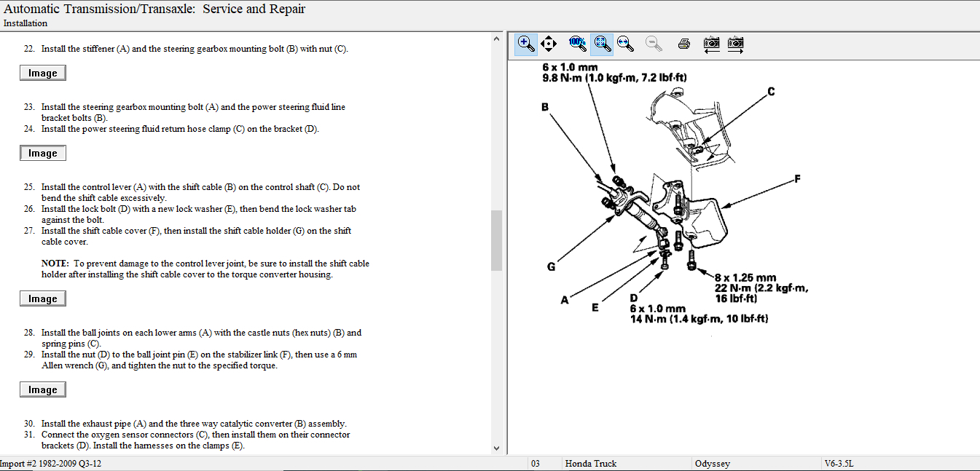Click the vertical scrollbar thumb
This screenshot has height=471, width=980.
[x=497, y=240]
